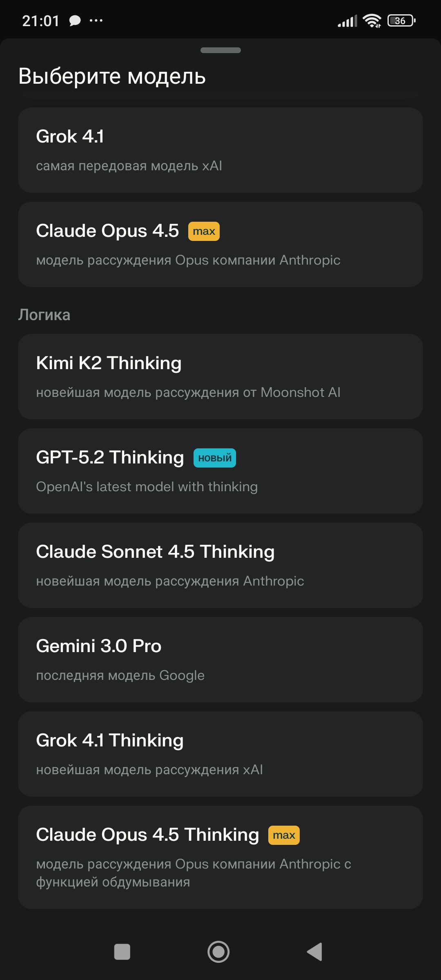Select Kimi K2 Thinking model
Screen dimensions: 441x980
click(220, 376)
